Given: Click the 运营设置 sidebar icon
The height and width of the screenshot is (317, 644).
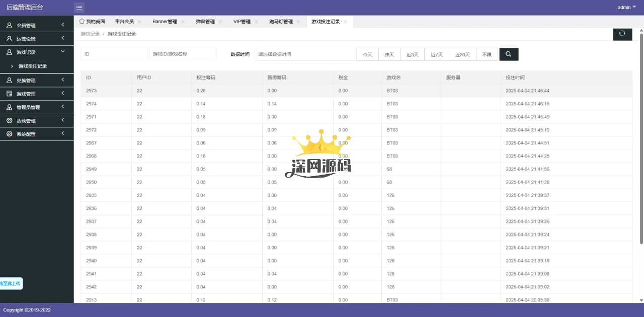Looking at the screenshot, I should coord(9,39).
